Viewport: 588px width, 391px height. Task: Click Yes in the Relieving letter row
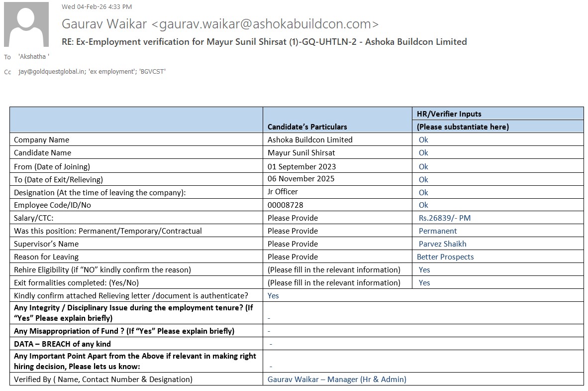coord(273,296)
